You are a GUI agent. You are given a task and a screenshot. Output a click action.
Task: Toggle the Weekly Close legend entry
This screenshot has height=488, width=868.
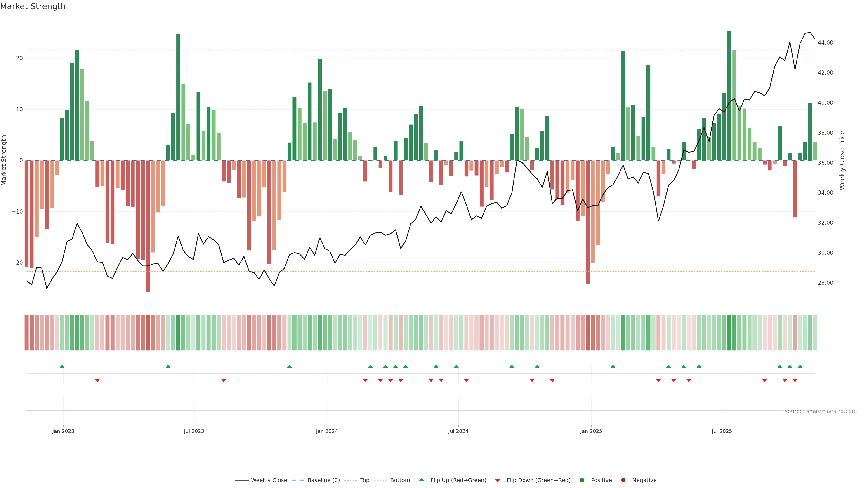click(269, 480)
